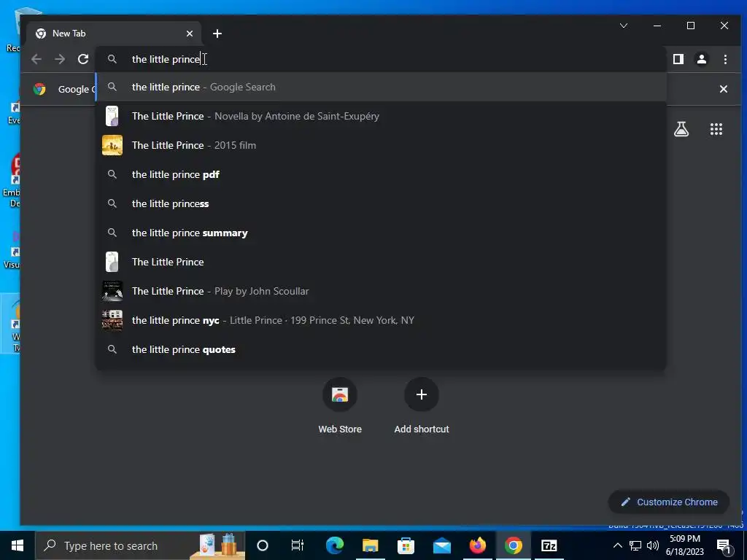Click the Add shortcut plus button

point(422,394)
